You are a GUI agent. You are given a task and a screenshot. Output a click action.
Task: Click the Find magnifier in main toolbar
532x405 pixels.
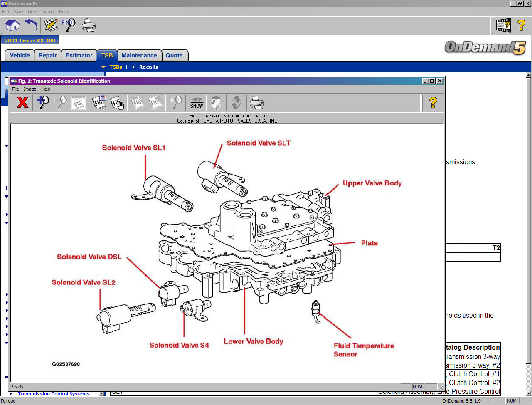click(69, 25)
